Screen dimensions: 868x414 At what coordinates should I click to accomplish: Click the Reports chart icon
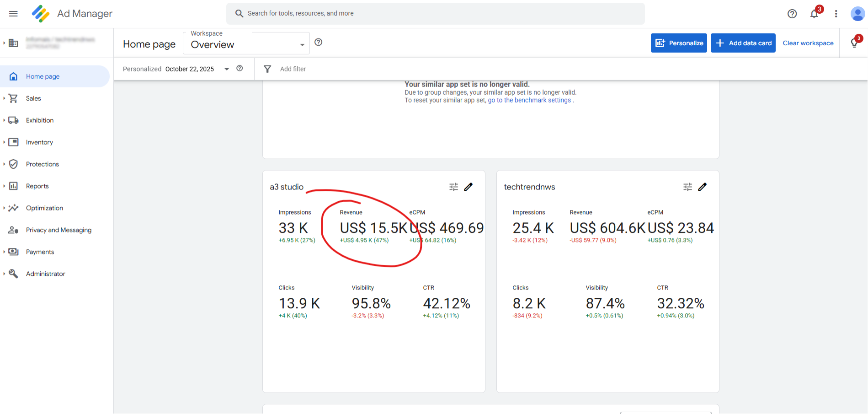tap(14, 186)
